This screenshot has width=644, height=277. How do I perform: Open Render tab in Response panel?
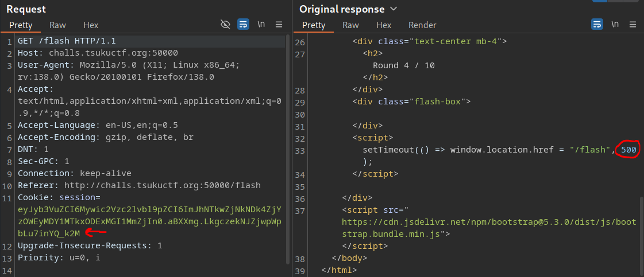pos(422,25)
